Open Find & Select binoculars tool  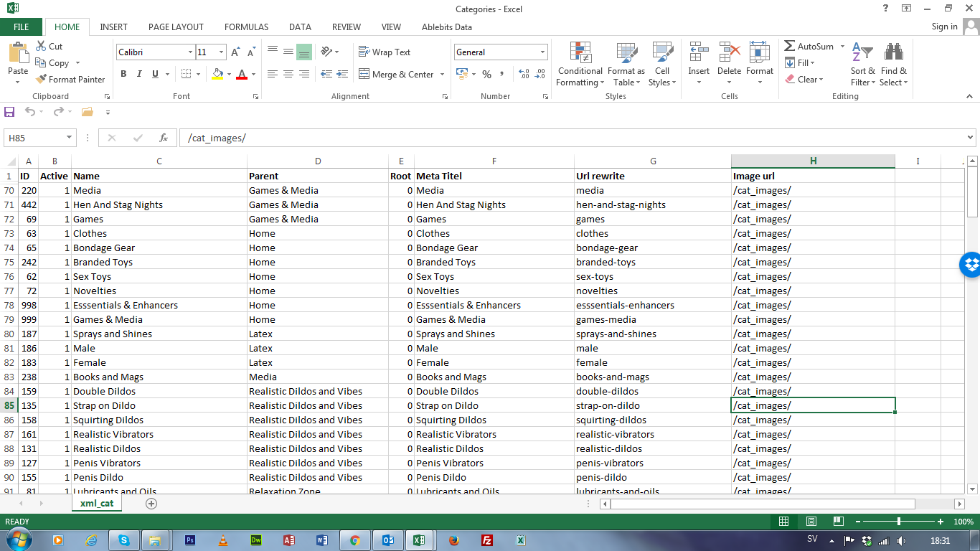click(x=893, y=53)
